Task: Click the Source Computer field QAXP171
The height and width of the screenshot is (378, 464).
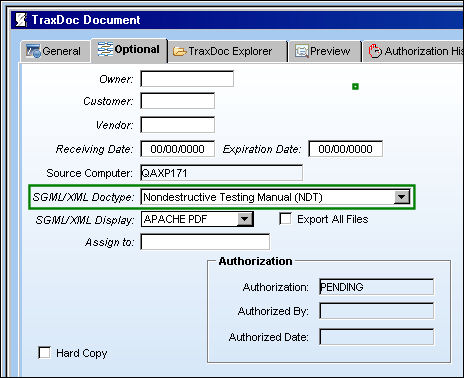Action: (222, 173)
